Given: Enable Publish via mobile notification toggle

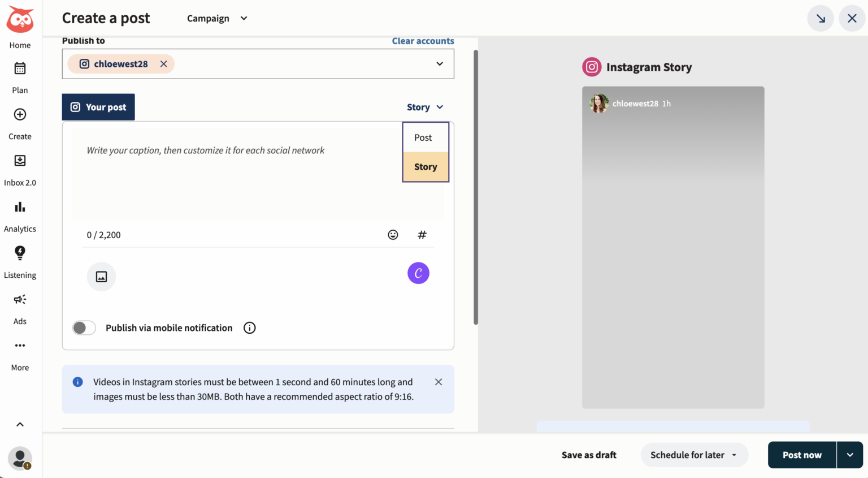Looking at the screenshot, I should pos(84,328).
